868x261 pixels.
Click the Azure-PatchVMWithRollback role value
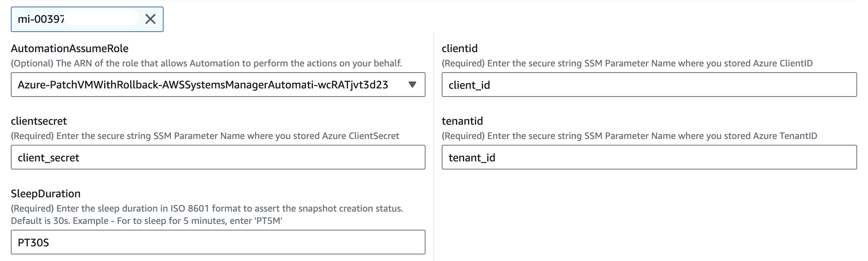pyautogui.click(x=203, y=85)
